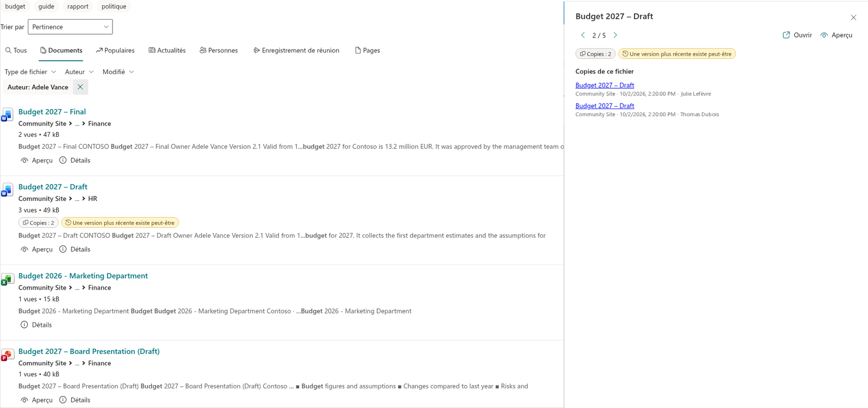
Task: Open the Trier par Pertinence dropdown
Action: point(70,27)
